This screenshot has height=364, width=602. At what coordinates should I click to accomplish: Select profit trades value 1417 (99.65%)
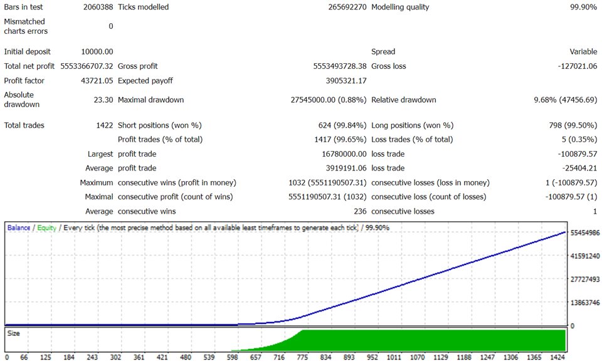coord(341,139)
